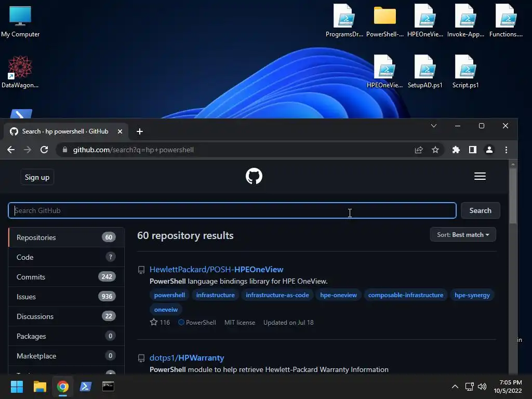The image size is (532, 399).
Task: Open network status tray icon
Action: pos(470,387)
